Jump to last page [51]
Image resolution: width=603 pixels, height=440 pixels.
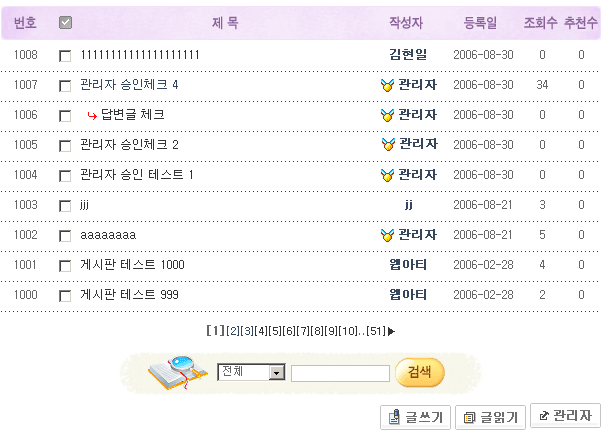click(x=376, y=331)
